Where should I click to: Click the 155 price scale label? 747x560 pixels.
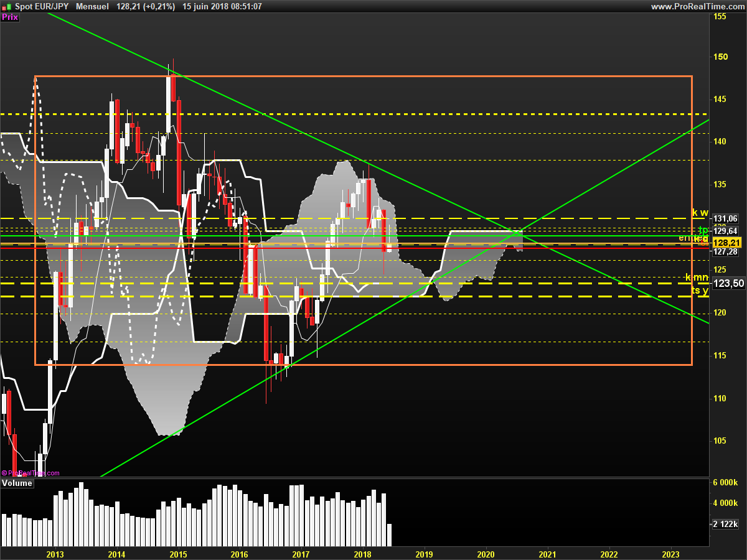click(720, 16)
